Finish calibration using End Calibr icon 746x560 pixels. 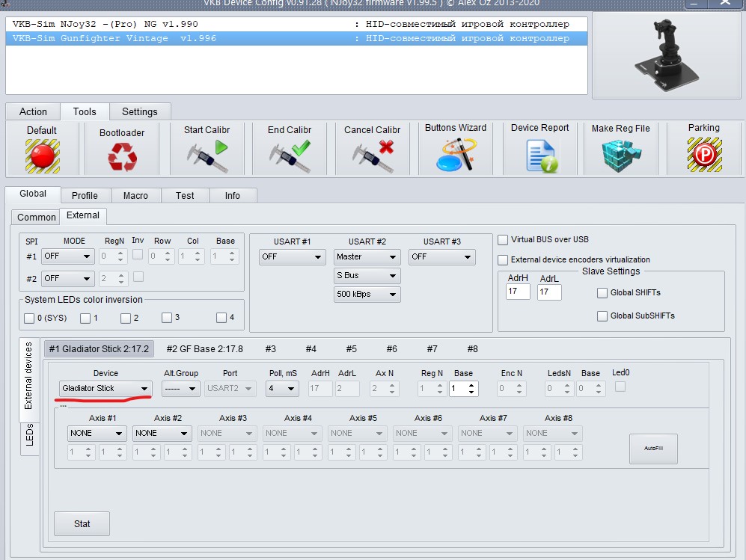(x=290, y=156)
